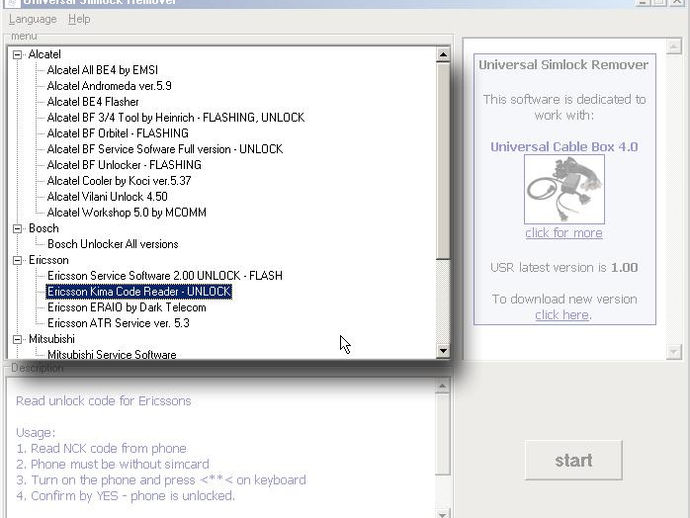Select Alcatel Vilani Unlock 4.50

pos(107,197)
